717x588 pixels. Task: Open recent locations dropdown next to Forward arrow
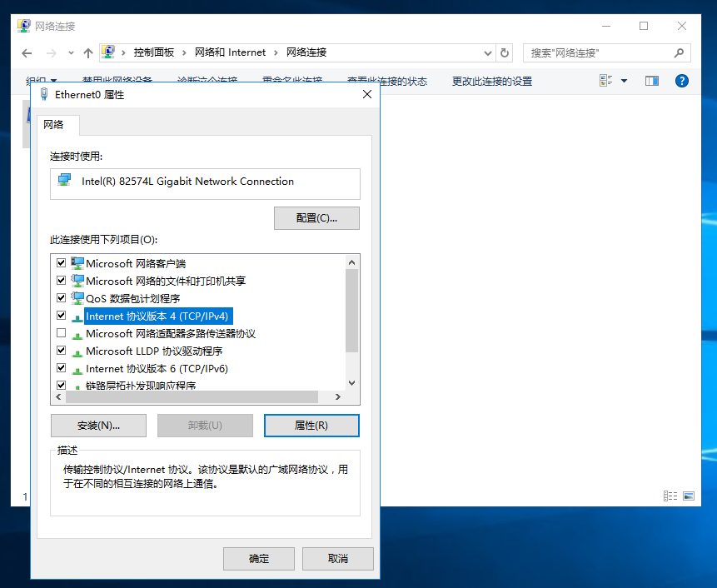click(71, 53)
